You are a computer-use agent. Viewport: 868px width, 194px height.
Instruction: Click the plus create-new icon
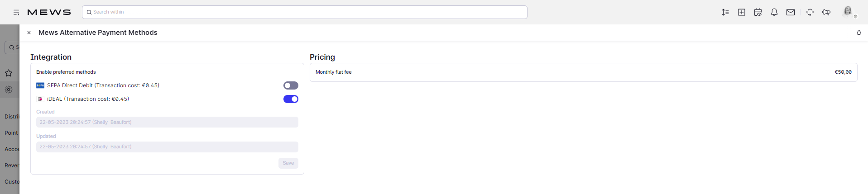click(742, 12)
